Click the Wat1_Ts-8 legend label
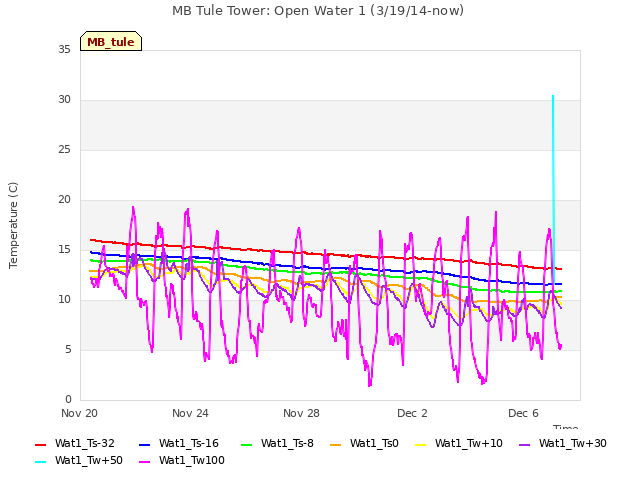Viewport: 640px width, 480px height. (287, 443)
